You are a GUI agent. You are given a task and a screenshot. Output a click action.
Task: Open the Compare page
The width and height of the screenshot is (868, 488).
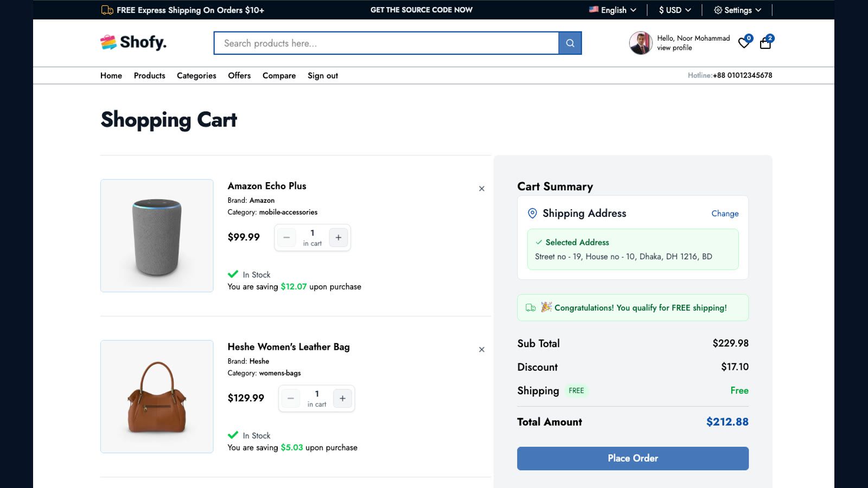pos(279,75)
